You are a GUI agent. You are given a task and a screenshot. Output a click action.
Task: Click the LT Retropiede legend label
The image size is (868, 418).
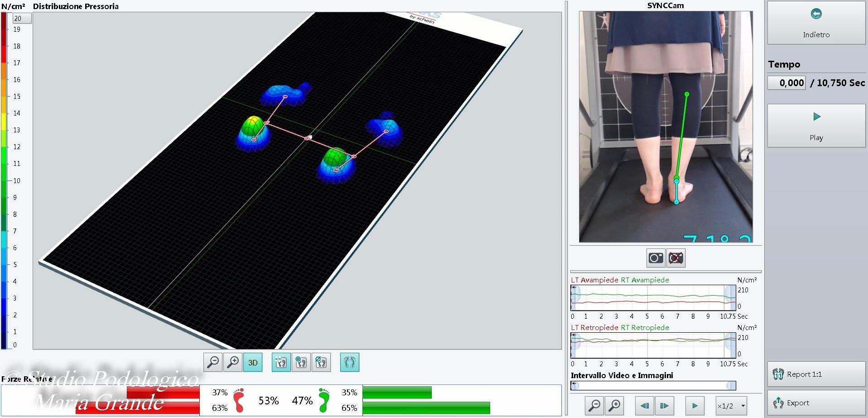[x=594, y=328]
